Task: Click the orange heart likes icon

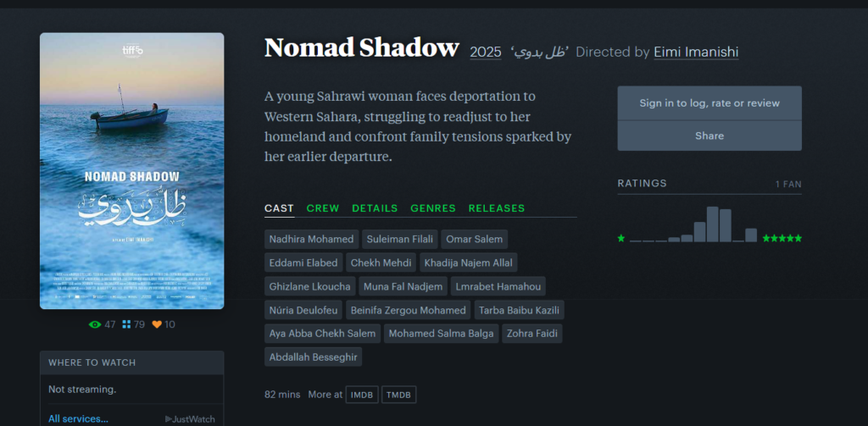Action: 157,324
